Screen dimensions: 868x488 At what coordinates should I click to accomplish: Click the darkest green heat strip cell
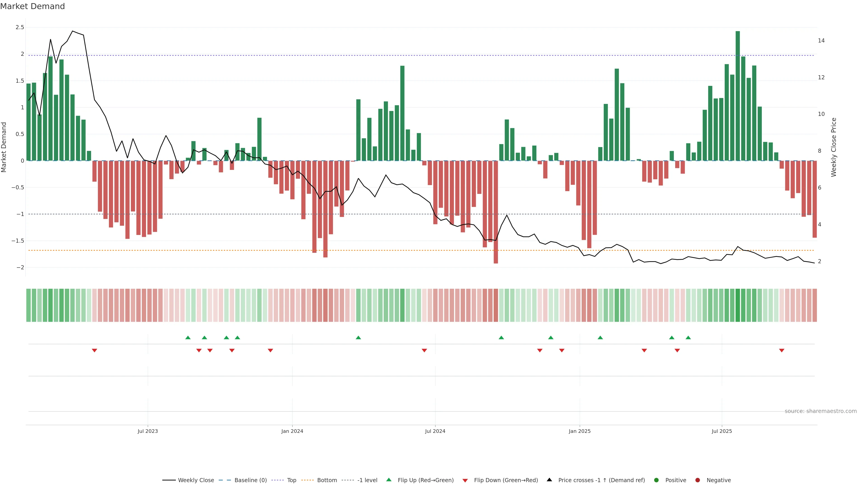pos(738,305)
